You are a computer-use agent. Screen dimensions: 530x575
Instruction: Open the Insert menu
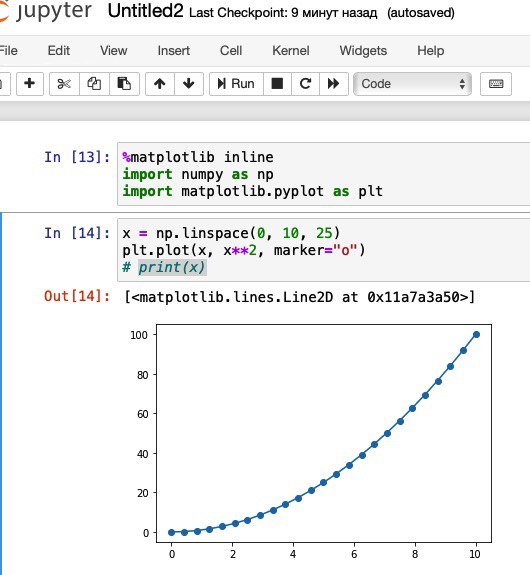coord(173,51)
